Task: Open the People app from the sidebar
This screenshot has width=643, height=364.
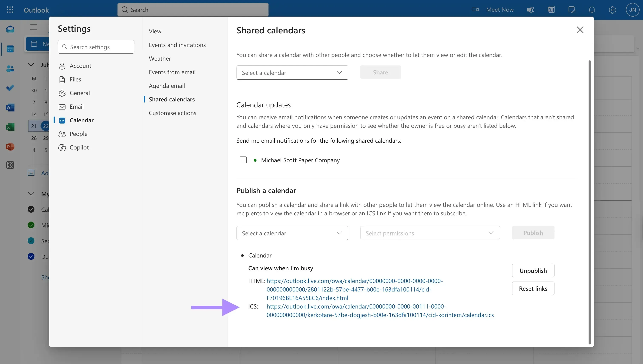Action: tap(10, 68)
